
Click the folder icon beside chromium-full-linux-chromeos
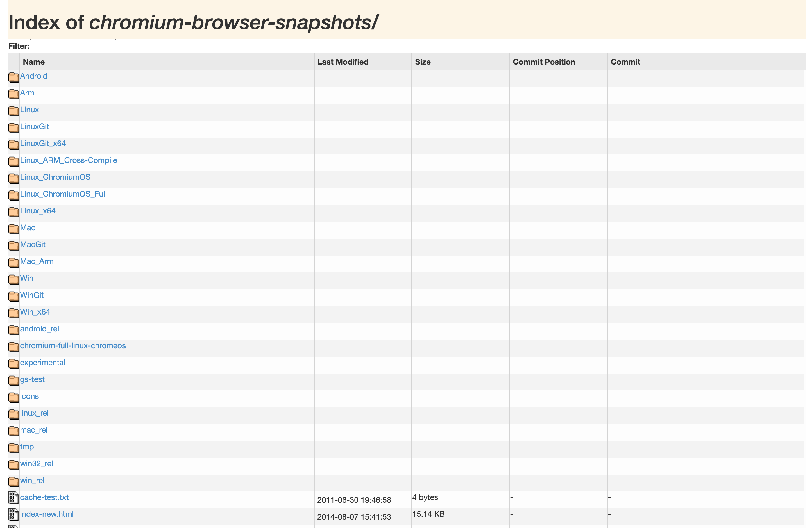pos(14,347)
